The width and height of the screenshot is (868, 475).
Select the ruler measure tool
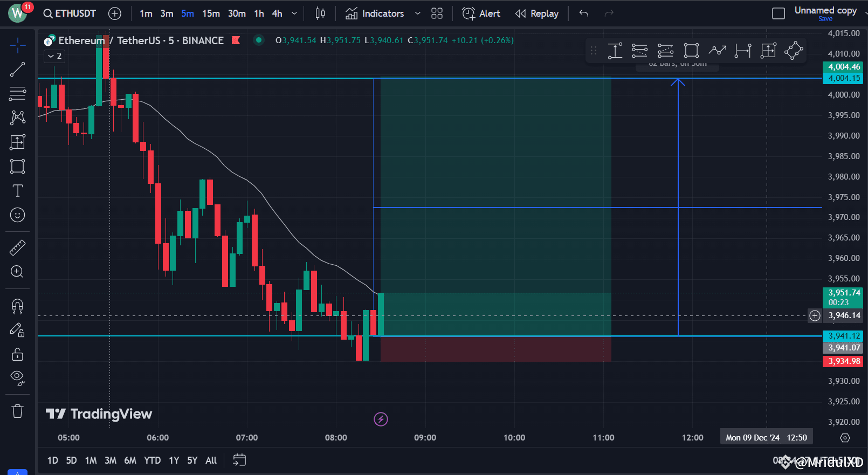18,247
